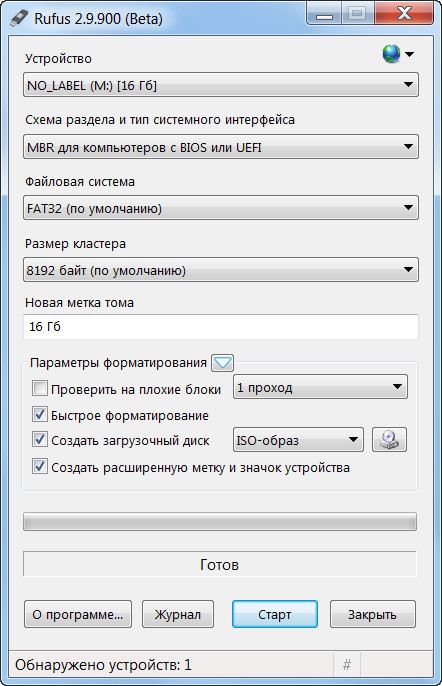The height and width of the screenshot is (686, 442).
Task: Open the Журнал log button
Action: [x=178, y=614]
